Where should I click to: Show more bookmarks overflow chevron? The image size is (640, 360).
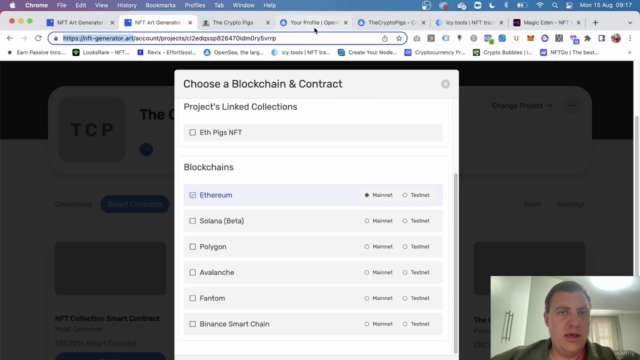[x=629, y=52]
